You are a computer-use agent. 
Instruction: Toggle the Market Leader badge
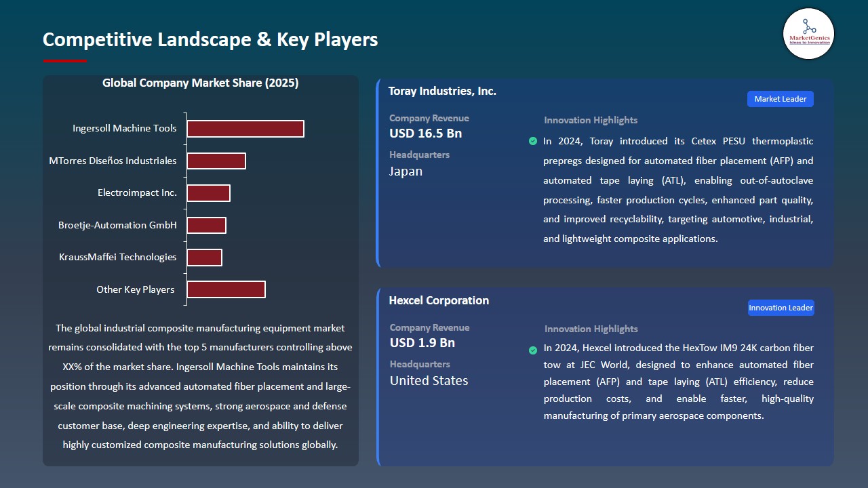[780, 98]
